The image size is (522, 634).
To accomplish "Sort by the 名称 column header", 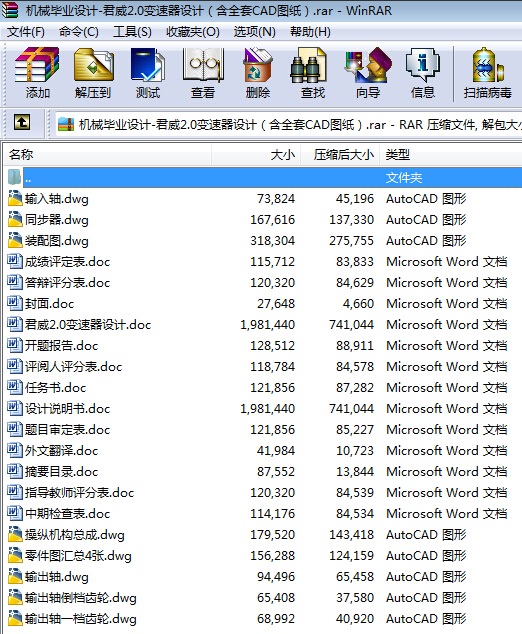I will coord(108,154).
